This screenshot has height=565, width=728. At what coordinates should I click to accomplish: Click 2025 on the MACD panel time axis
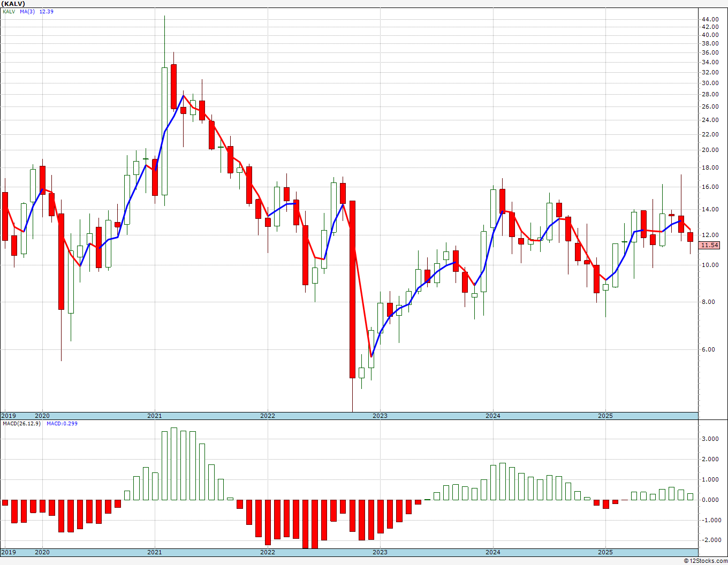tap(605, 552)
